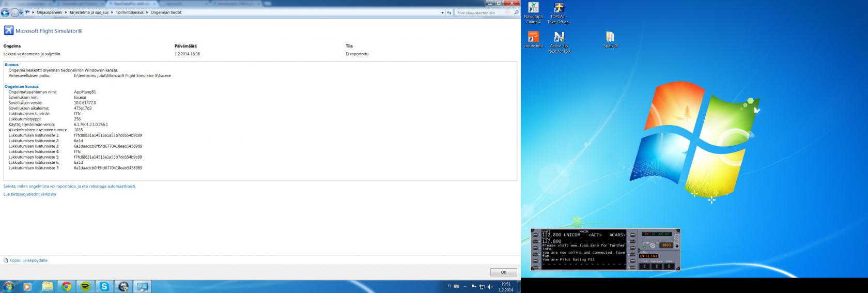Select the 6.1.7601.2.1.0.256.1 OS version value
The image size is (868, 293).
click(x=91, y=125)
